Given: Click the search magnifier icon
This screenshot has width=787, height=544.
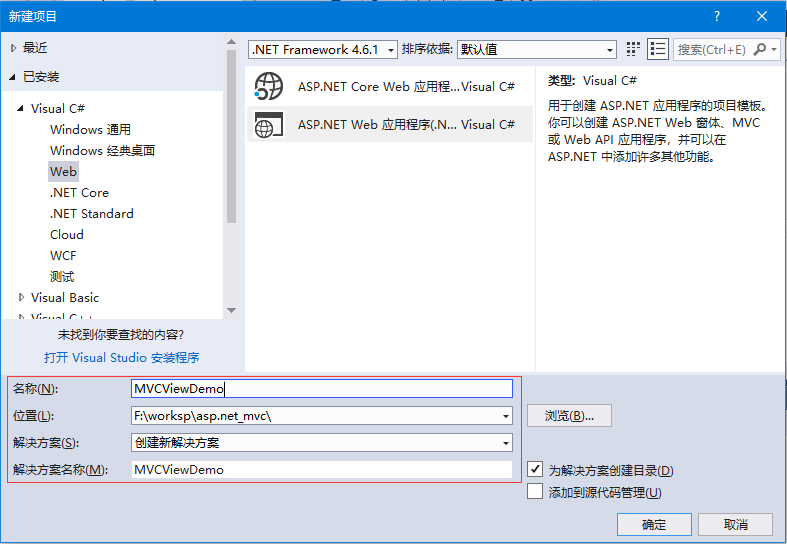Looking at the screenshot, I should pyautogui.click(x=761, y=49).
